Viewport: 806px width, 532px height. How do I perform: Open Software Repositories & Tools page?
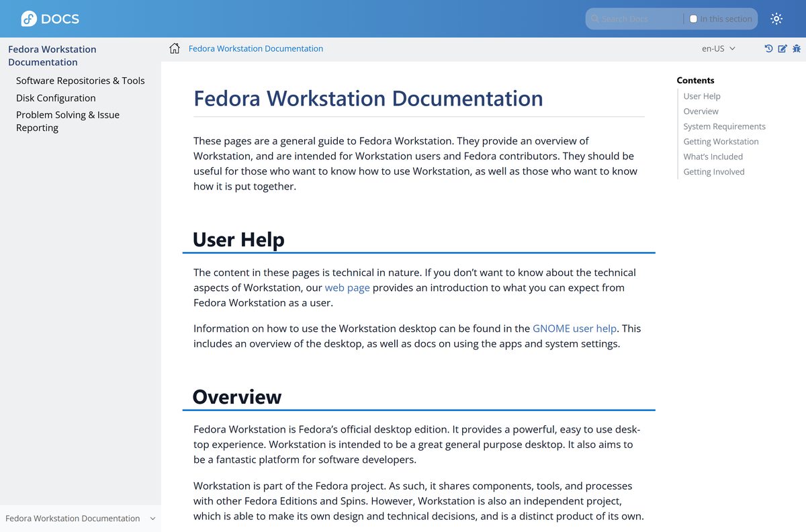[x=81, y=81]
